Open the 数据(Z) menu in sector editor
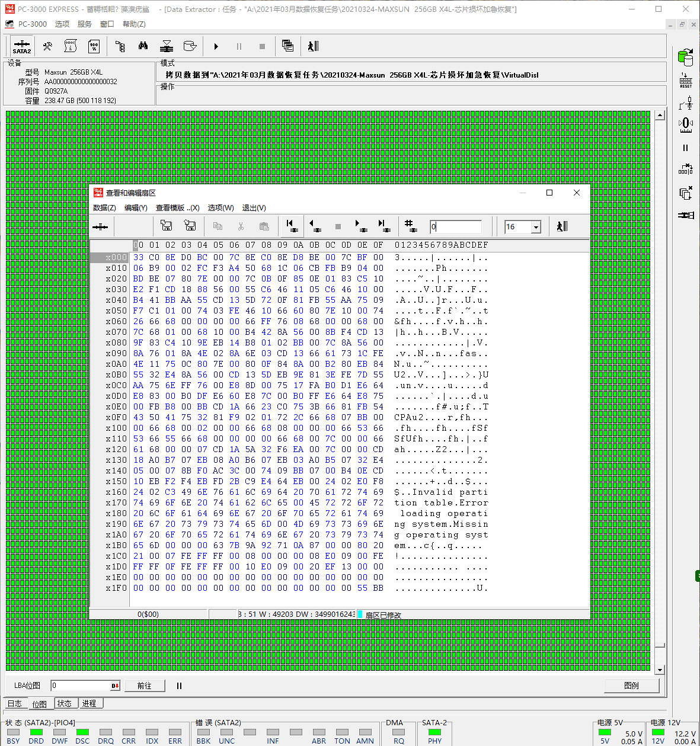The height and width of the screenshot is (746, 700). (104, 208)
